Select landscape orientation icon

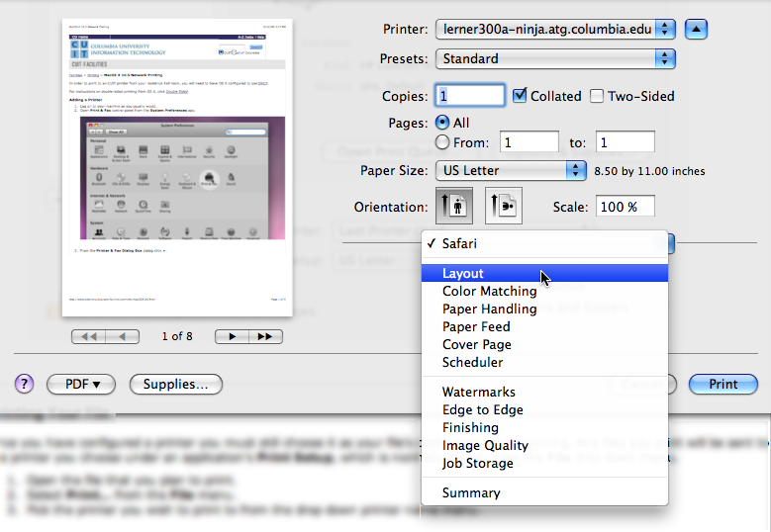tap(504, 206)
